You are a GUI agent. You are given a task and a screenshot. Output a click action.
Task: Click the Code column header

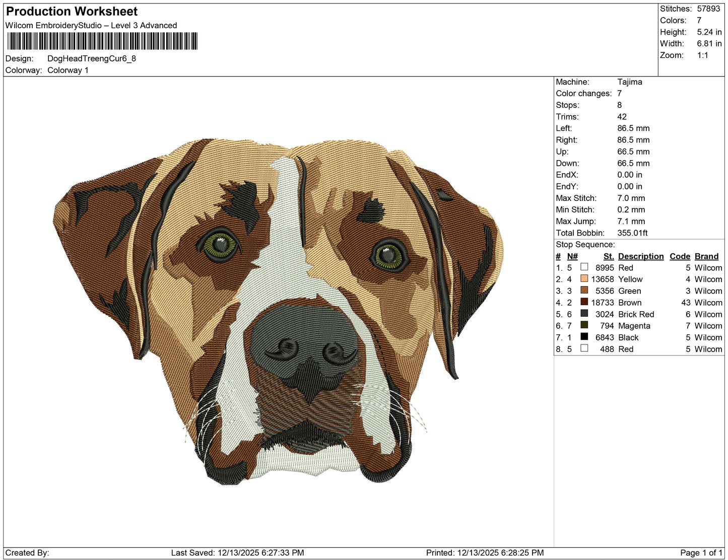pos(679,256)
